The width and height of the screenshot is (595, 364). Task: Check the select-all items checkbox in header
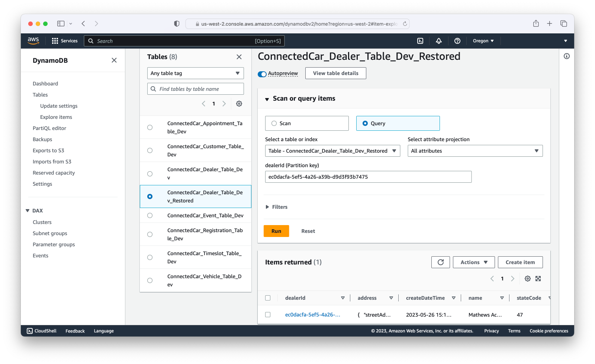(268, 298)
